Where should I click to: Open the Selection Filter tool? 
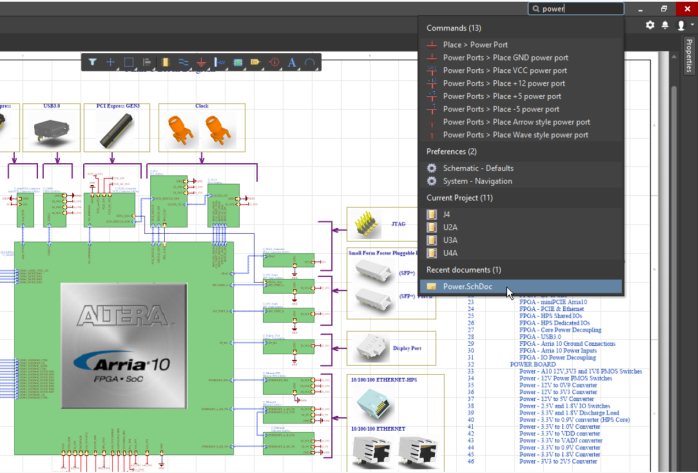(x=92, y=62)
